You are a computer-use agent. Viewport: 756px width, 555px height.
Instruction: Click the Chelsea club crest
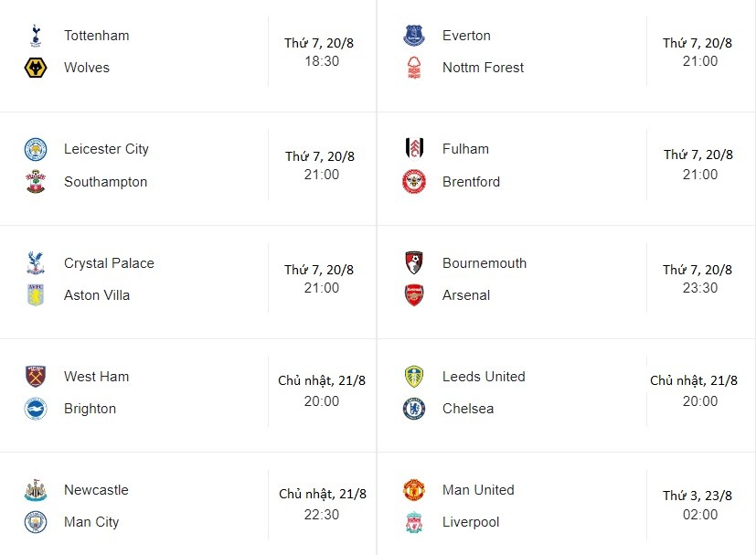(414, 409)
